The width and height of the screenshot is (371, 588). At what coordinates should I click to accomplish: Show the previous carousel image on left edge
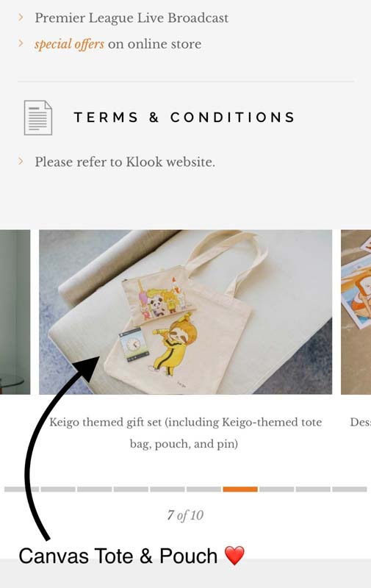(15, 312)
